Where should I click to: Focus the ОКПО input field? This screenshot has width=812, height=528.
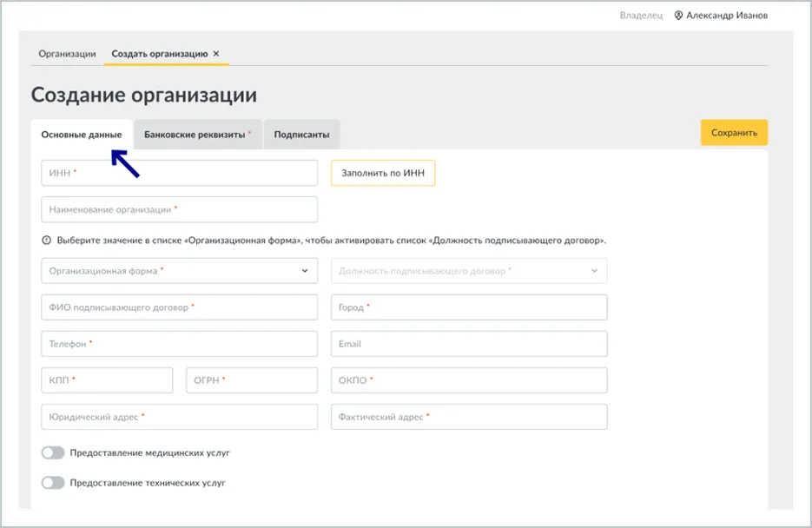coord(469,380)
